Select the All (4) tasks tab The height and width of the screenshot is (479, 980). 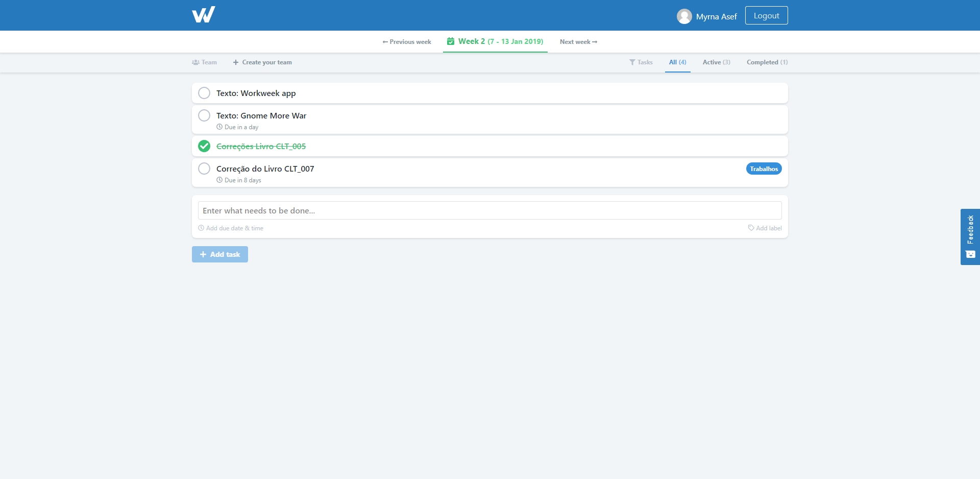click(x=677, y=62)
